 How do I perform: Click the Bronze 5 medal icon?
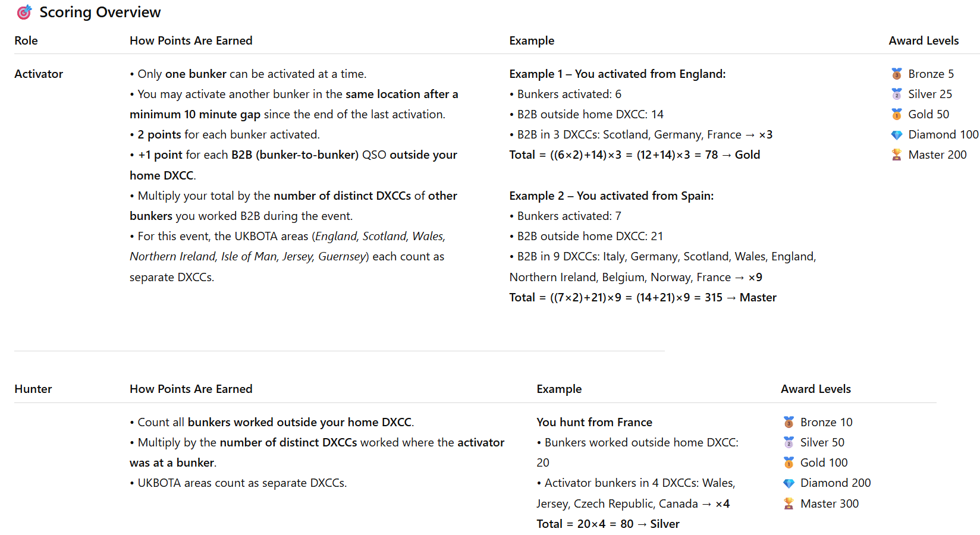click(897, 74)
